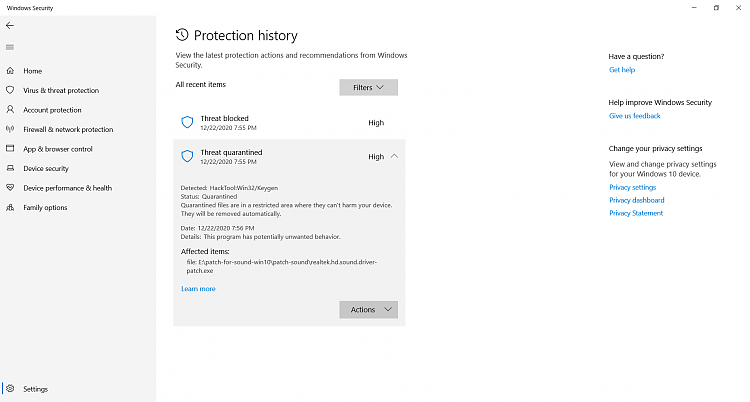Restore down the Windows Security window
Image resolution: width=750 pixels, height=402 pixels.
pos(716,8)
